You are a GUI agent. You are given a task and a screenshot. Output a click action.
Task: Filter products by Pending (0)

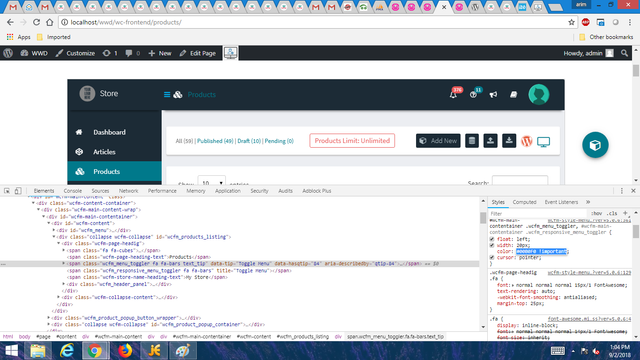coord(279,141)
